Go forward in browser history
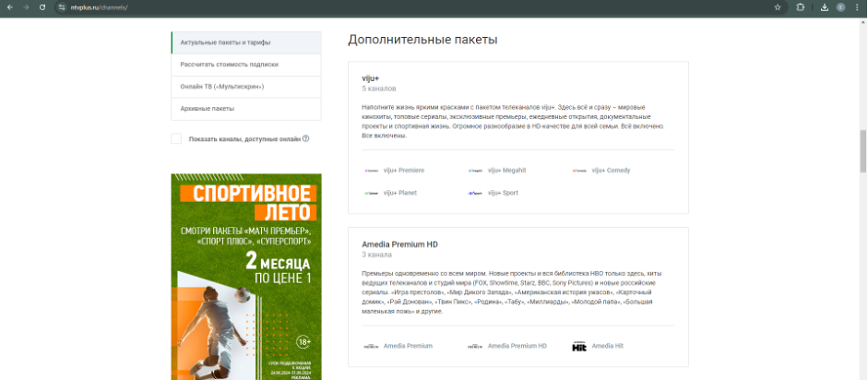 26,7
